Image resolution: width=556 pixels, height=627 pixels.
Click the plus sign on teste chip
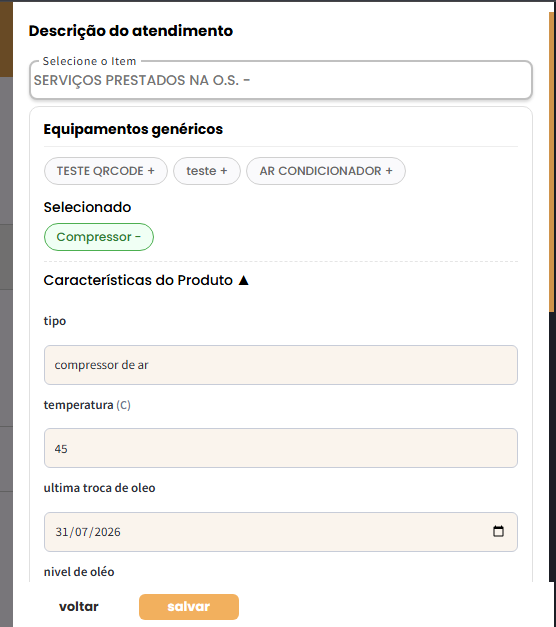pos(224,171)
